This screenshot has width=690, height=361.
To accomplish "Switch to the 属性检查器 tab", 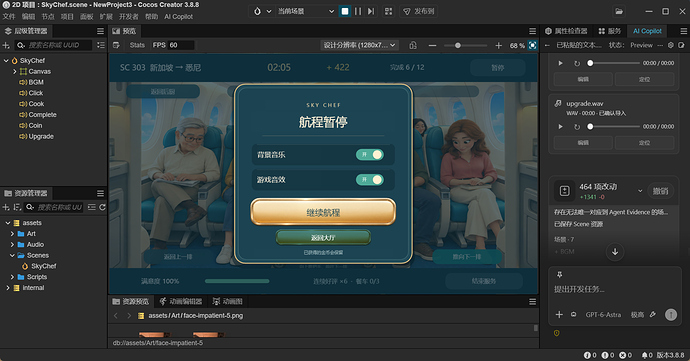I will tap(566, 31).
